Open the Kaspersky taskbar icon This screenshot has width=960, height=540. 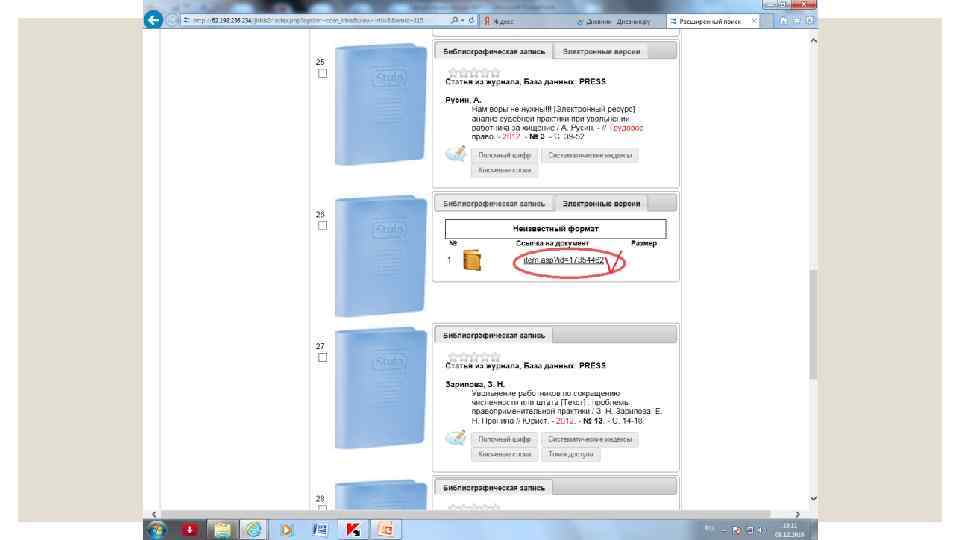(352, 530)
